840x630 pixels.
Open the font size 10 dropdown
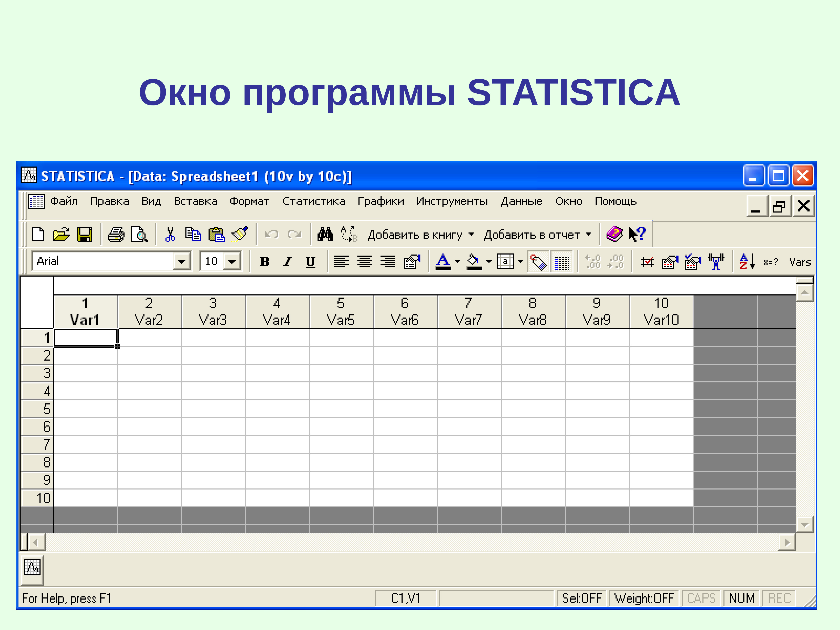pyautogui.click(x=232, y=261)
